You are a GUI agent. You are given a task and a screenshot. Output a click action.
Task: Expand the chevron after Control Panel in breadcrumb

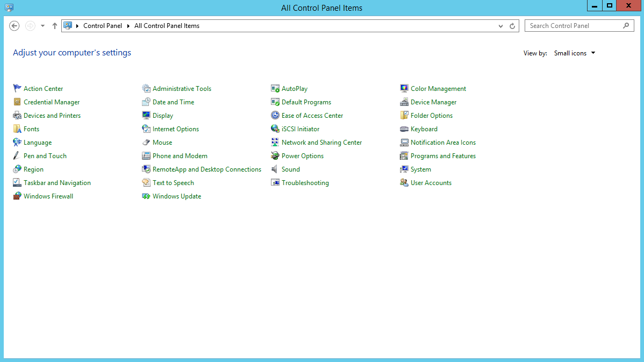pyautogui.click(x=128, y=26)
